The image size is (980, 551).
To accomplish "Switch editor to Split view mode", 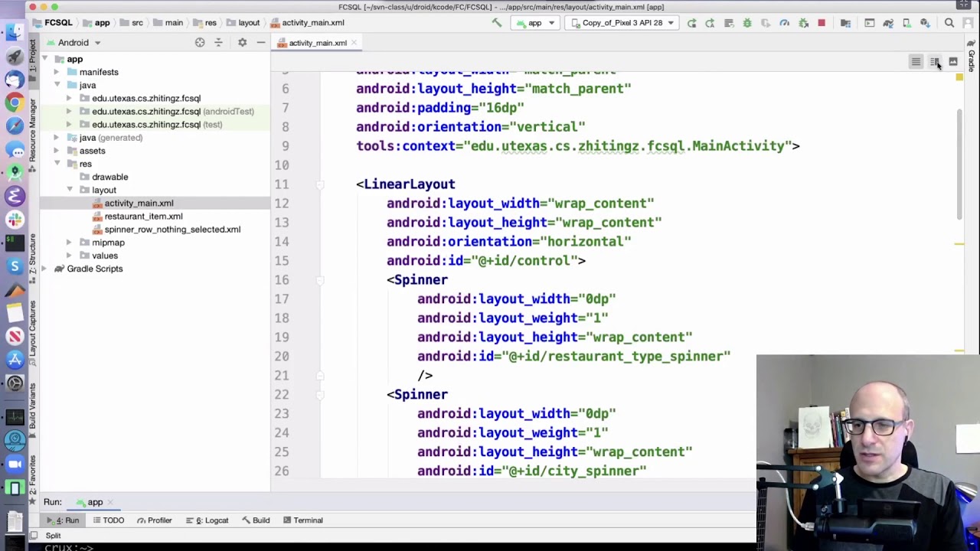I will tap(934, 62).
